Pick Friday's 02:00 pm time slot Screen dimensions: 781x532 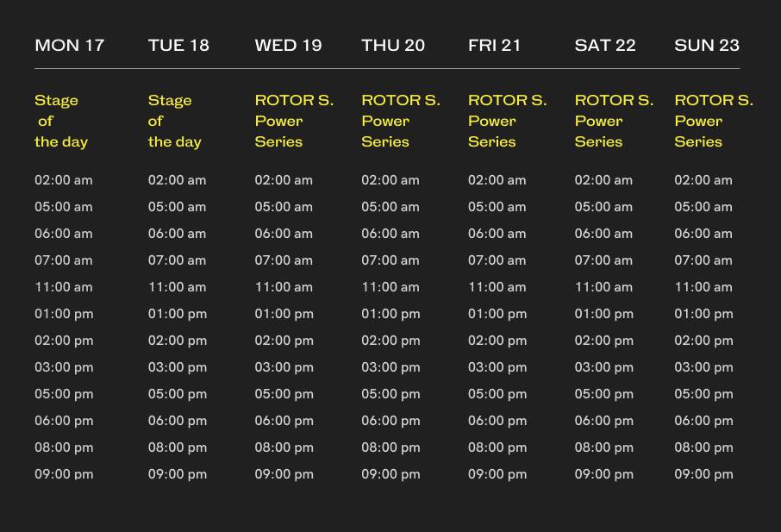(x=497, y=341)
